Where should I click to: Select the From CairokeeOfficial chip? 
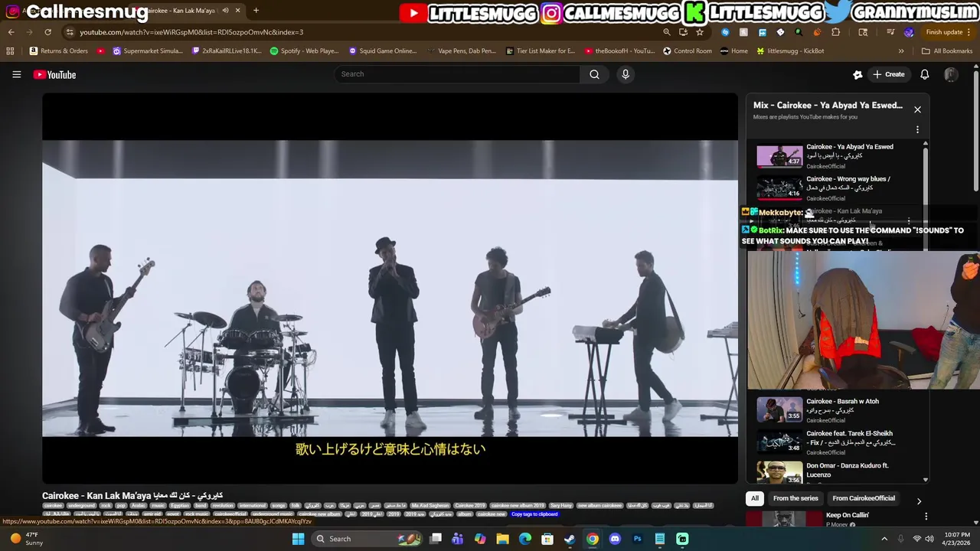pos(864,498)
